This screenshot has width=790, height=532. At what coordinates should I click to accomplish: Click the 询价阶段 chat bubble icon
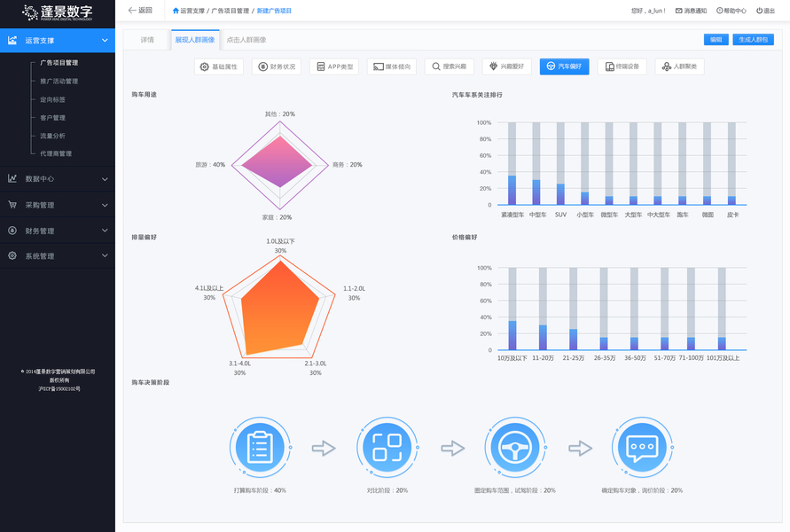(x=642, y=448)
